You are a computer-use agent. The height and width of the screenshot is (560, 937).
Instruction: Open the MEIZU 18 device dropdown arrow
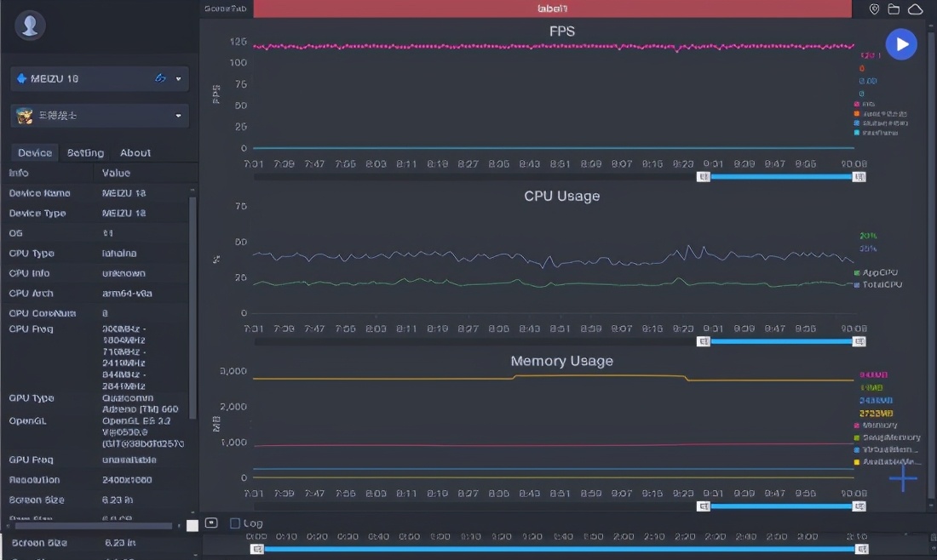click(178, 79)
